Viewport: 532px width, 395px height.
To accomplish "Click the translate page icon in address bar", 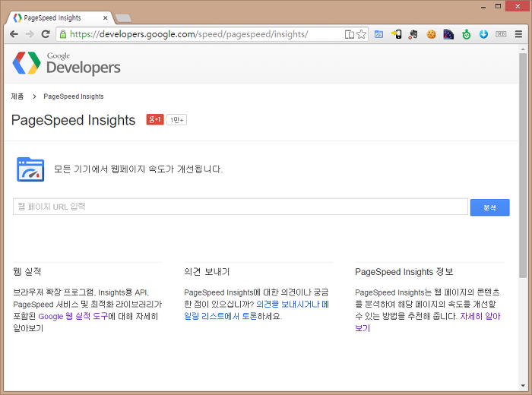I will point(349,34).
